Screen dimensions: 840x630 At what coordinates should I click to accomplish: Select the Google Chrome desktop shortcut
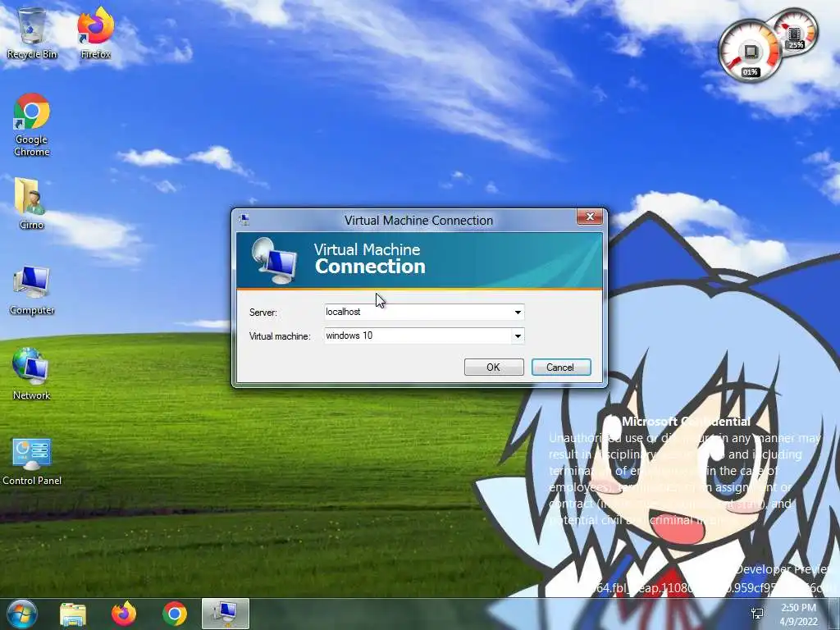point(32,125)
